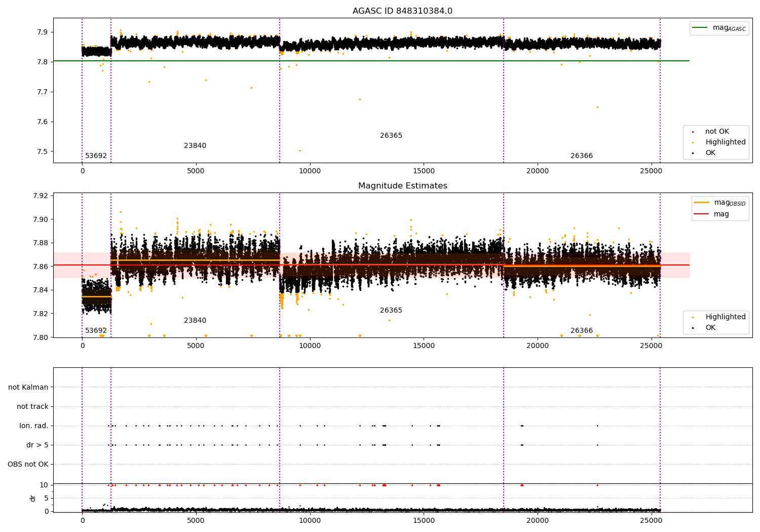Click x-tick 5000 under middle panel
The image size is (760, 532).
coord(196,346)
